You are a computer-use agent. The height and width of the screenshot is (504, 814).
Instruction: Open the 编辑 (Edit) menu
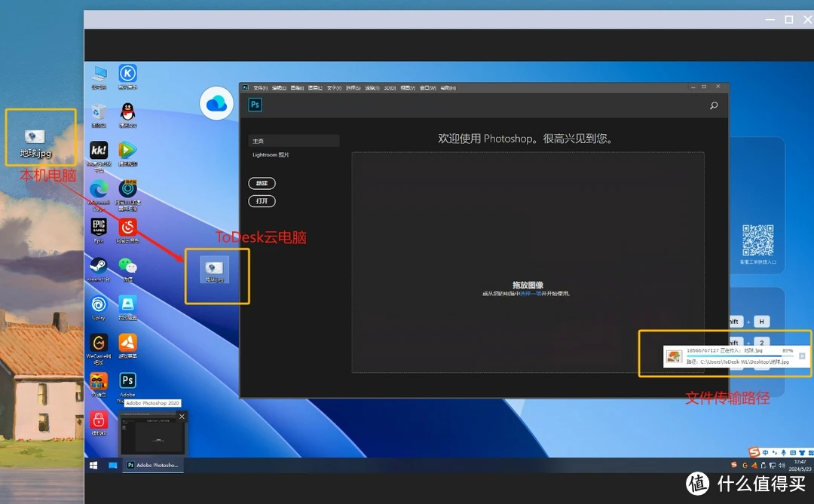click(x=279, y=88)
